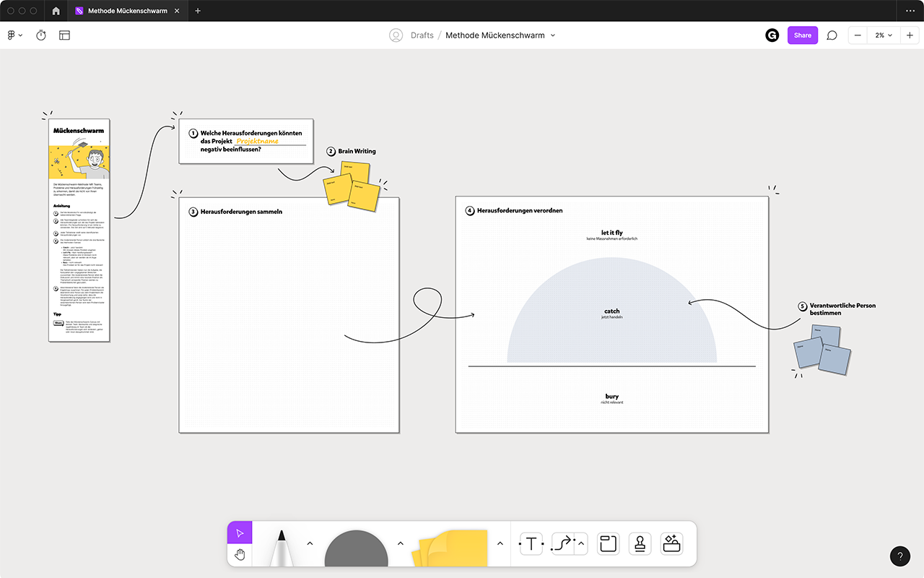The height and width of the screenshot is (578, 924).
Task: Open the comments chat bubble
Action: click(x=832, y=35)
